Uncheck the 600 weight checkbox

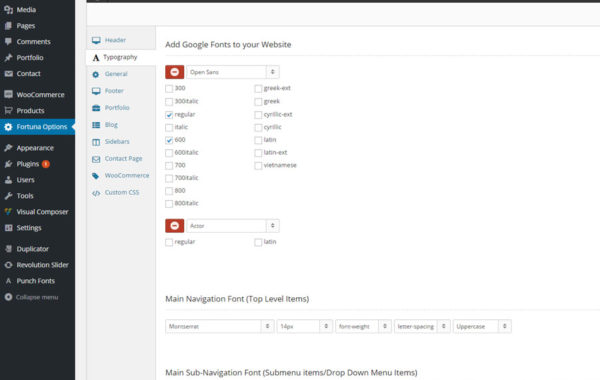169,140
